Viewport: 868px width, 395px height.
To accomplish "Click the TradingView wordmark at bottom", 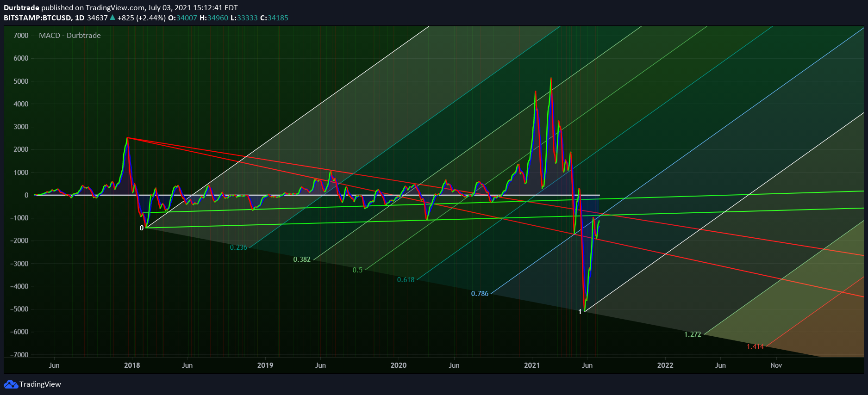I will pyautogui.click(x=40, y=384).
